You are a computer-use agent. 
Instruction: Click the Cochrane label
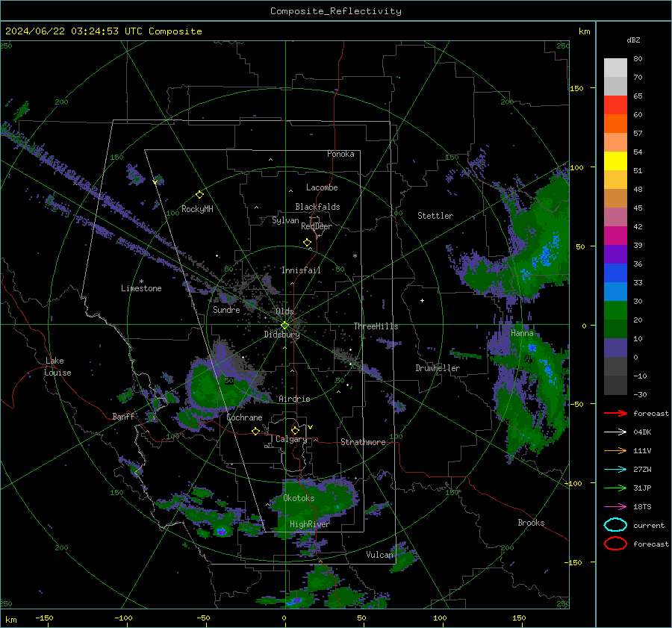tap(244, 417)
